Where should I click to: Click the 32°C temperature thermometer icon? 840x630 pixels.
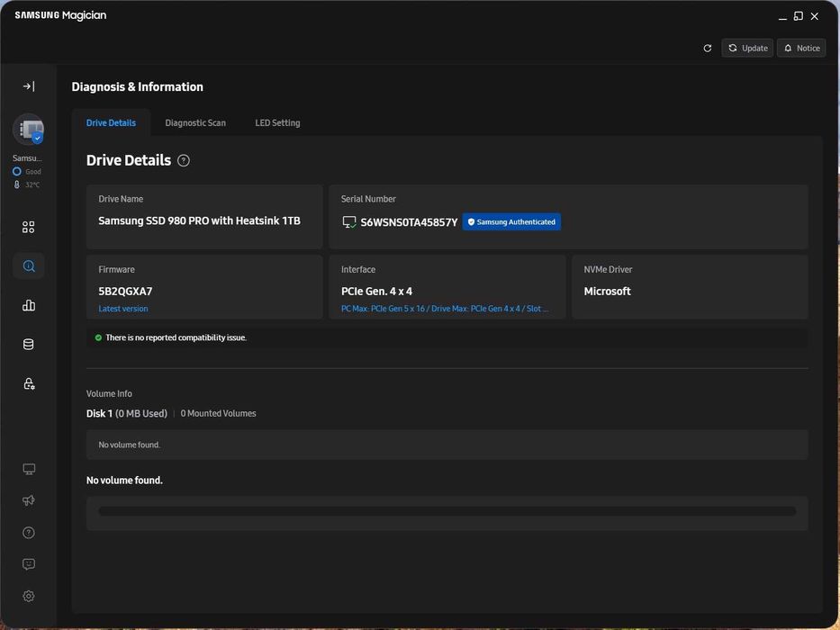(x=16, y=184)
